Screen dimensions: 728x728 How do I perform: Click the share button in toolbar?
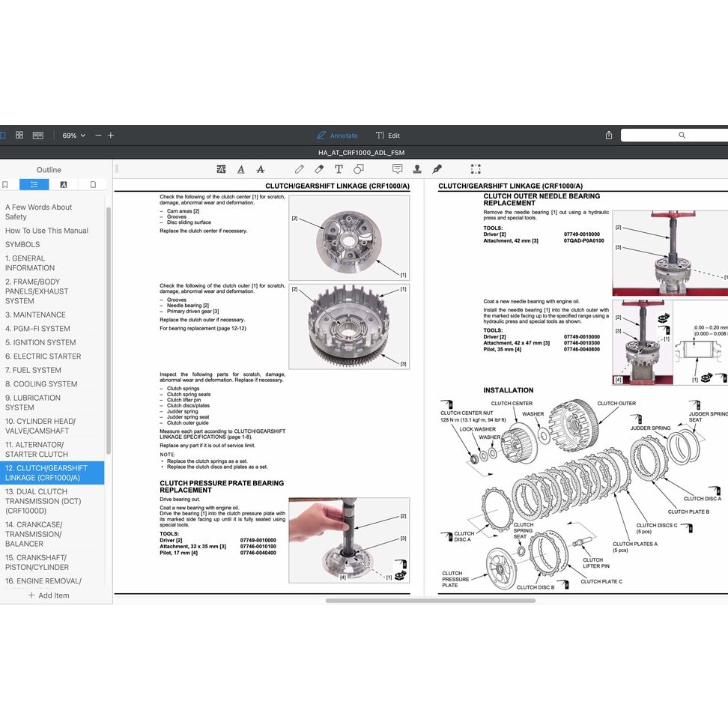pyautogui.click(x=609, y=136)
